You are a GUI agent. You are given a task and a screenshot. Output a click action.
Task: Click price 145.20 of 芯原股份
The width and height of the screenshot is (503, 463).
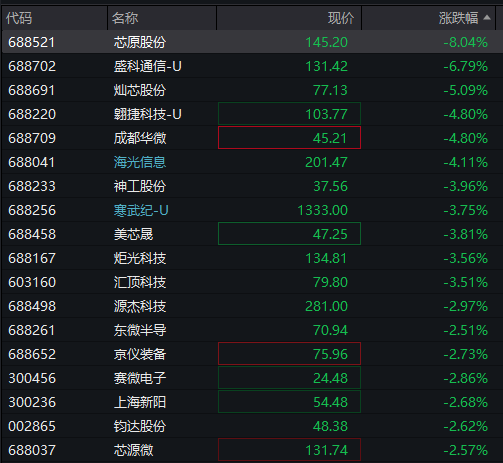pos(326,42)
